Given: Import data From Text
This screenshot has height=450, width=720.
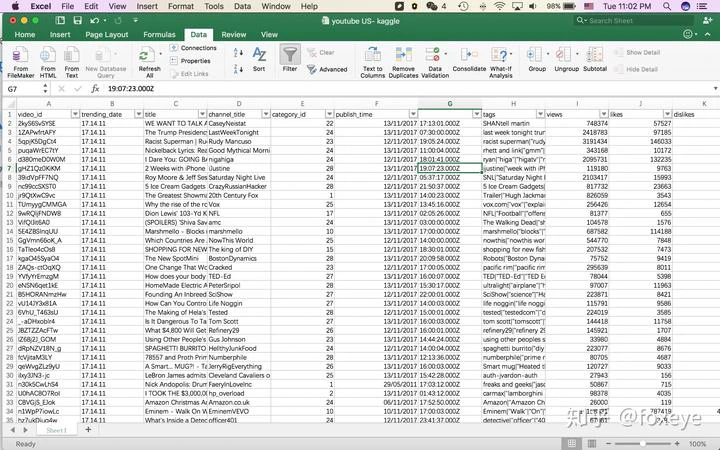Looking at the screenshot, I should [x=72, y=62].
